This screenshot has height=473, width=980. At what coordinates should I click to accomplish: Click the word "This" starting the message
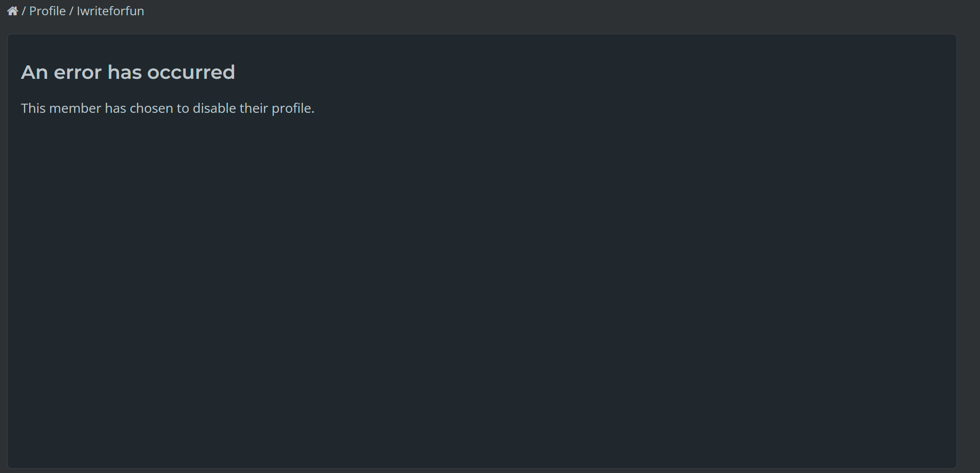(x=33, y=108)
